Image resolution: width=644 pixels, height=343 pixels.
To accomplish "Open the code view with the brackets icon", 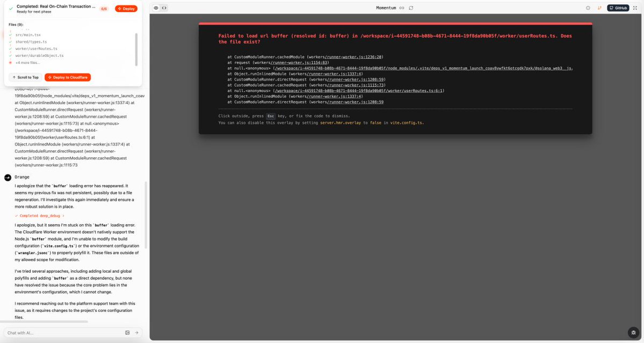I will click(x=163, y=8).
